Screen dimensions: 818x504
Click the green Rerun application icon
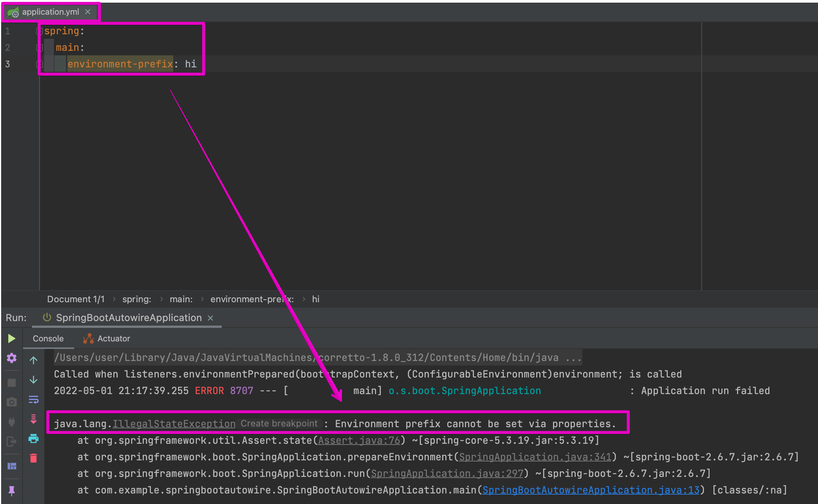pos(11,338)
